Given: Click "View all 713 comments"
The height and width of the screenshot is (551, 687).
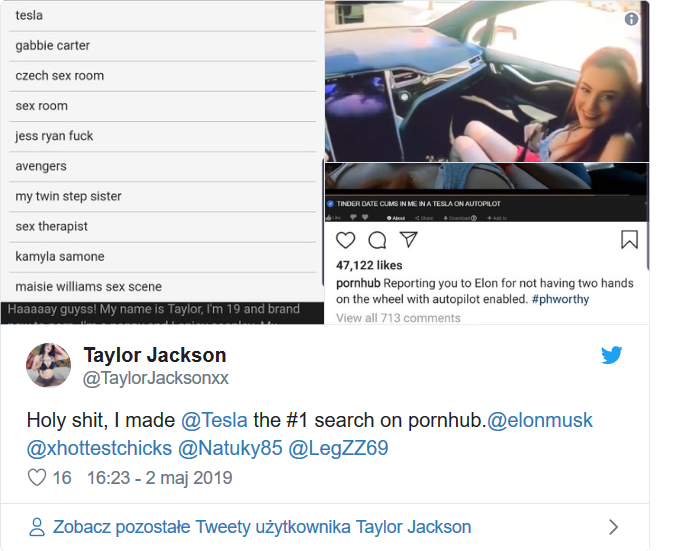Looking at the screenshot, I should (398, 318).
